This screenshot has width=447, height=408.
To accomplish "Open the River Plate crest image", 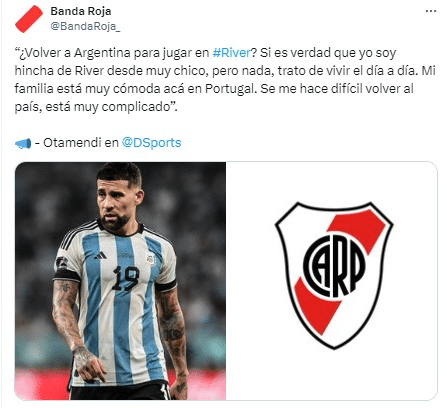I will (x=332, y=281).
